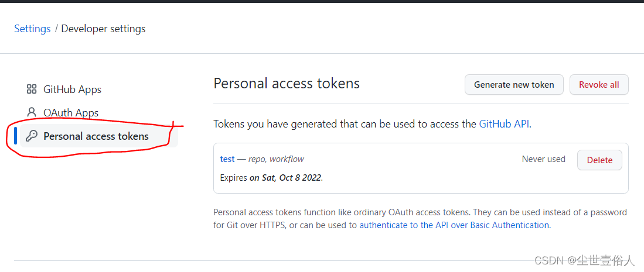Click the Revoke all button
644x272 pixels.
click(599, 85)
